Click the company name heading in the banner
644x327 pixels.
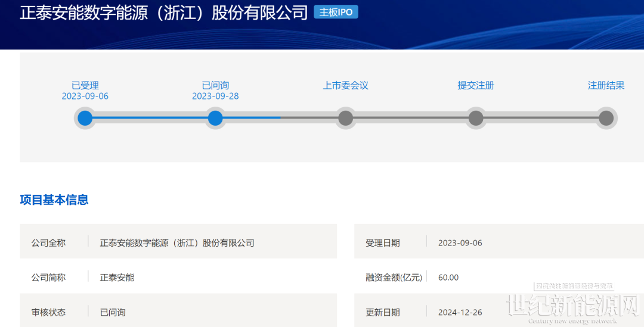(163, 13)
